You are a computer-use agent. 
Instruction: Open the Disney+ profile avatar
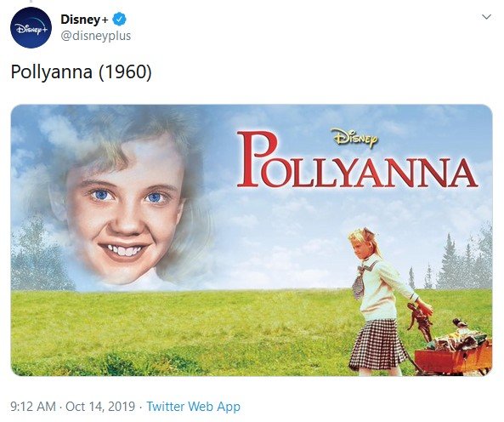(31, 27)
